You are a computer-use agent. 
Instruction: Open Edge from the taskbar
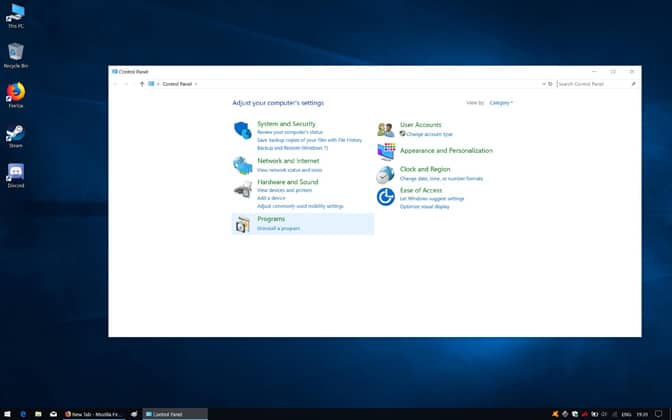(23, 414)
